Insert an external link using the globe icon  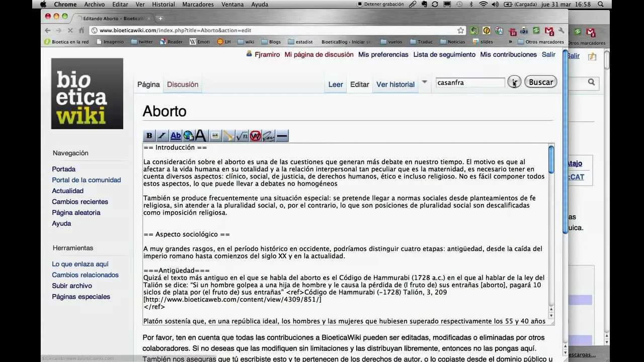pos(189,136)
